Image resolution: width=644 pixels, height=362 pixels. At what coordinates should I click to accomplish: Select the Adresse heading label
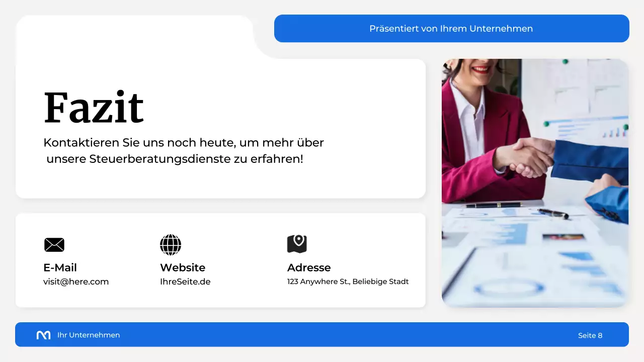pyautogui.click(x=309, y=267)
